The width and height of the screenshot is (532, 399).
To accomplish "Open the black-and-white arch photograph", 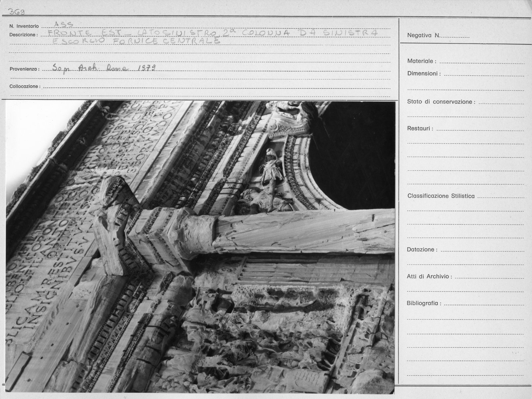I will point(200,246).
